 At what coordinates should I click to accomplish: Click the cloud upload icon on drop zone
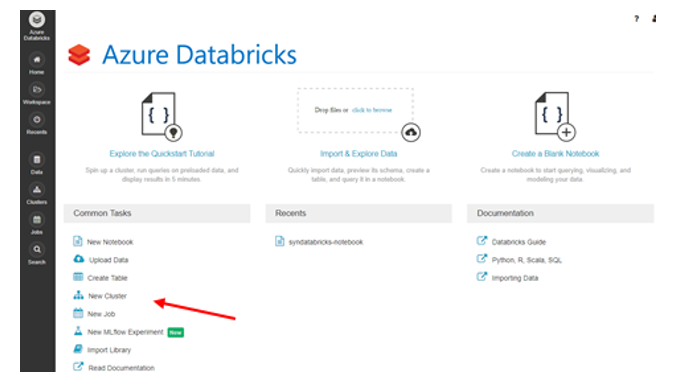pyautogui.click(x=410, y=133)
